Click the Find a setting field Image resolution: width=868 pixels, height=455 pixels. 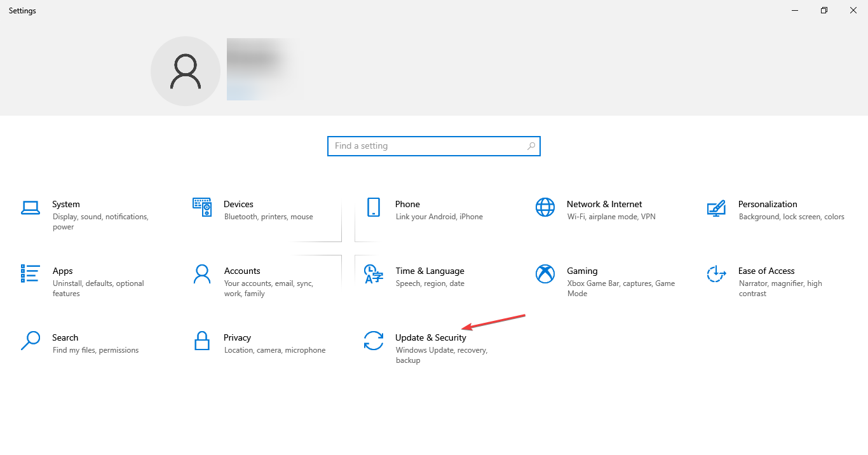pos(434,146)
